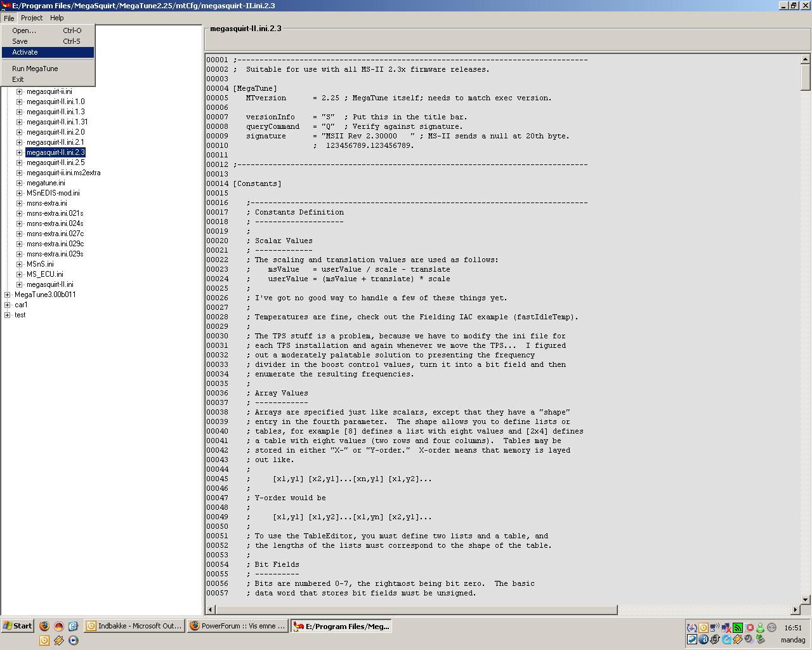This screenshot has width=812, height=650.
Task: Select msns-extra.ini.024s in the tree
Action: (55, 223)
